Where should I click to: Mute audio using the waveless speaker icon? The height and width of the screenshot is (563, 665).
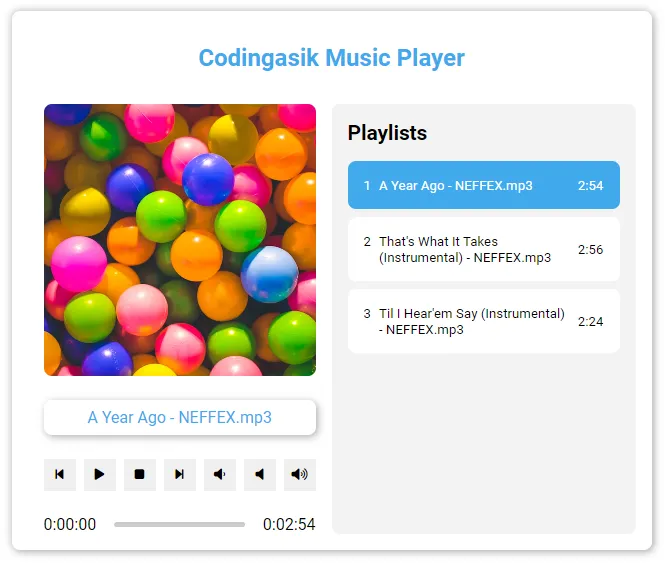click(260, 474)
